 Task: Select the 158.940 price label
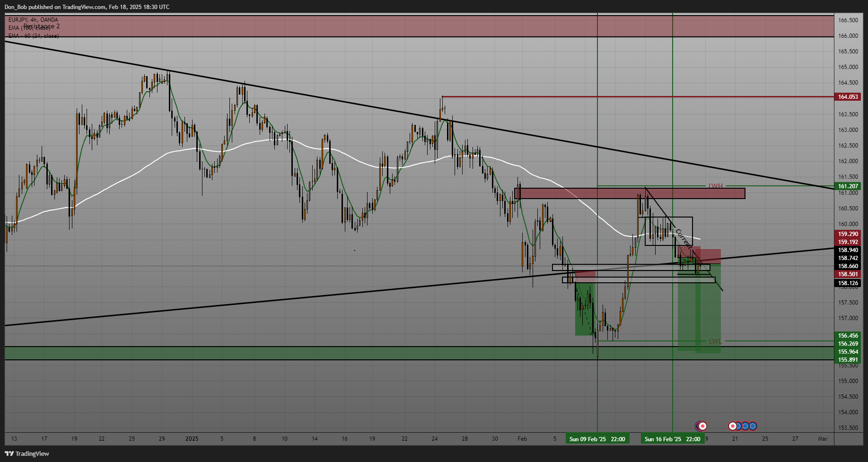(x=848, y=250)
